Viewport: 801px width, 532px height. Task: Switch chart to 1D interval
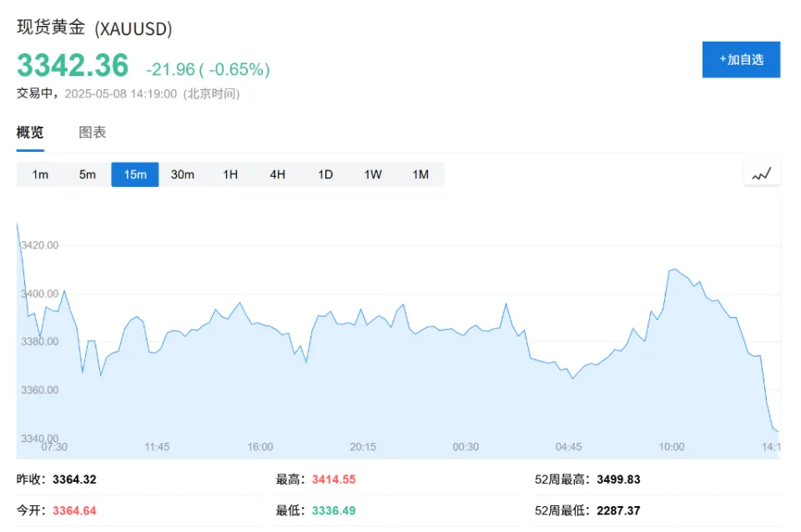pos(325,174)
